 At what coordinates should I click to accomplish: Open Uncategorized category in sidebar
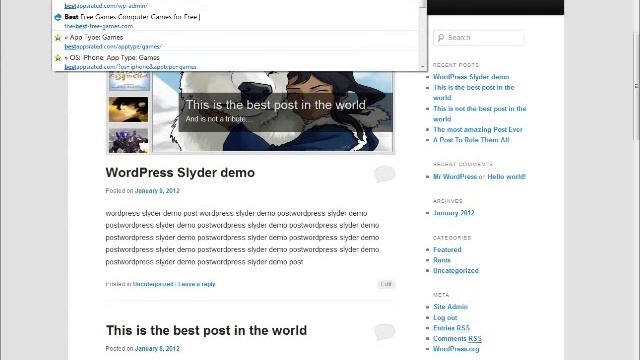tap(456, 271)
